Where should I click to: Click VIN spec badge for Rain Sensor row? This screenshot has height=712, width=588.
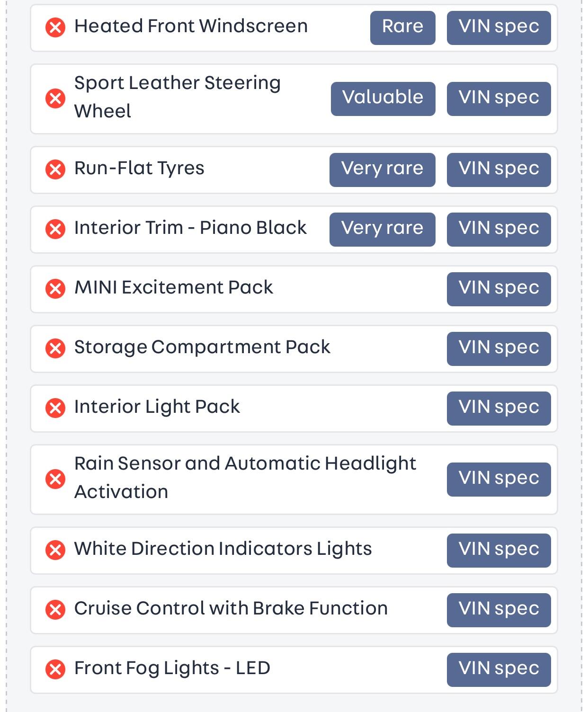(x=499, y=479)
